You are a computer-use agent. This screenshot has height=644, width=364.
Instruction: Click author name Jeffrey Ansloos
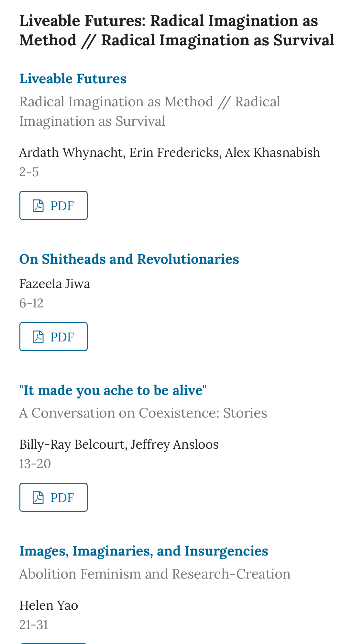pyautogui.click(x=175, y=444)
